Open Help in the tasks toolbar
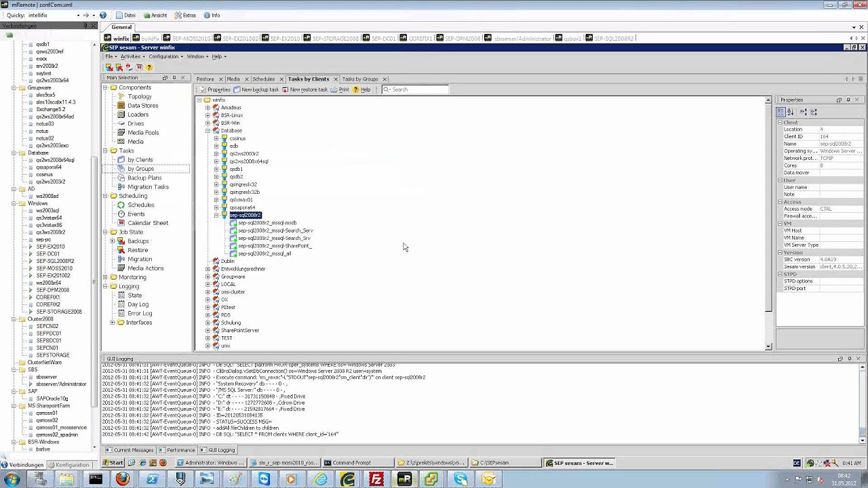The width and height of the screenshot is (868, 488). [x=362, y=89]
